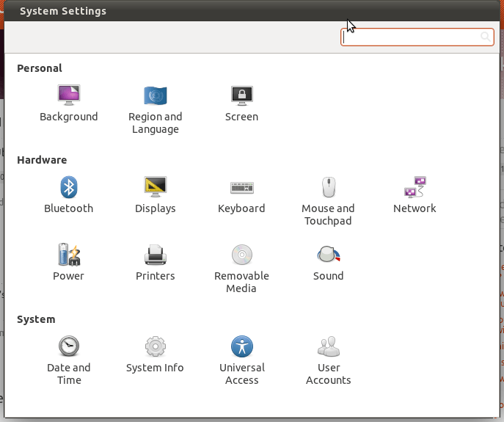Open the Keyboard settings
Viewport: 504px width, 422px height.
pyautogui.click(x=241, y=195)
